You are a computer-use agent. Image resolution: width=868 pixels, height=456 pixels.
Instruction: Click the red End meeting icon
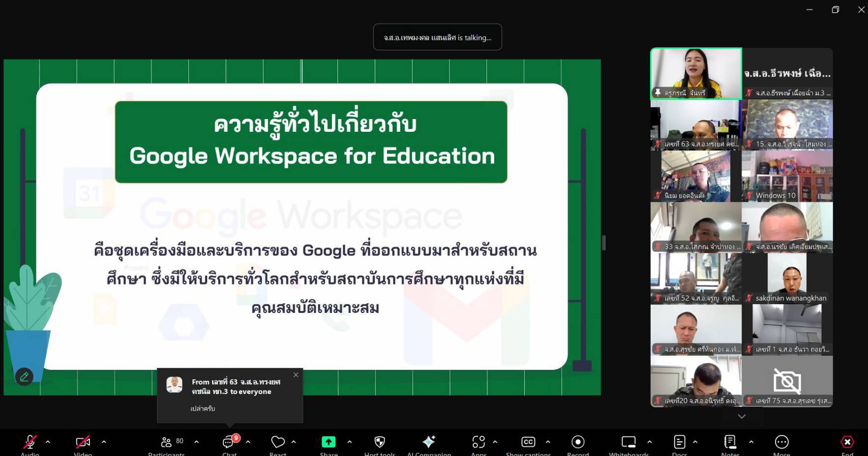847,442
